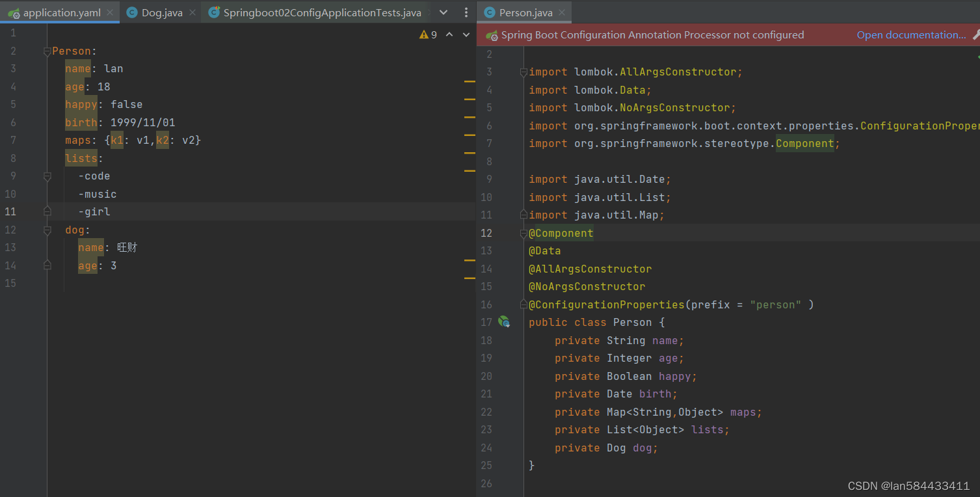The width and height of the screenshot is (980, 497).
Task: Place cursor on 'name: lan' line
Action: pyautogui.click(x=94, y=68)
